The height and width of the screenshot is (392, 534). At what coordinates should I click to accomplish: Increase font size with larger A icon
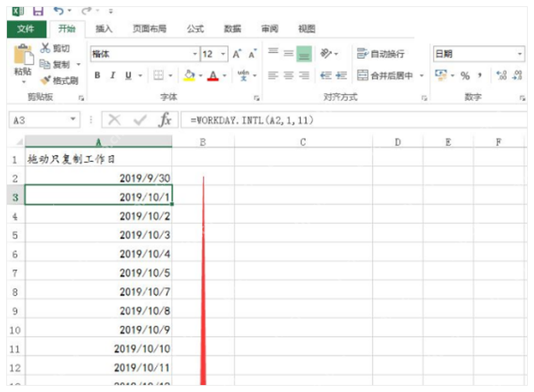click(x=237, y=54)
